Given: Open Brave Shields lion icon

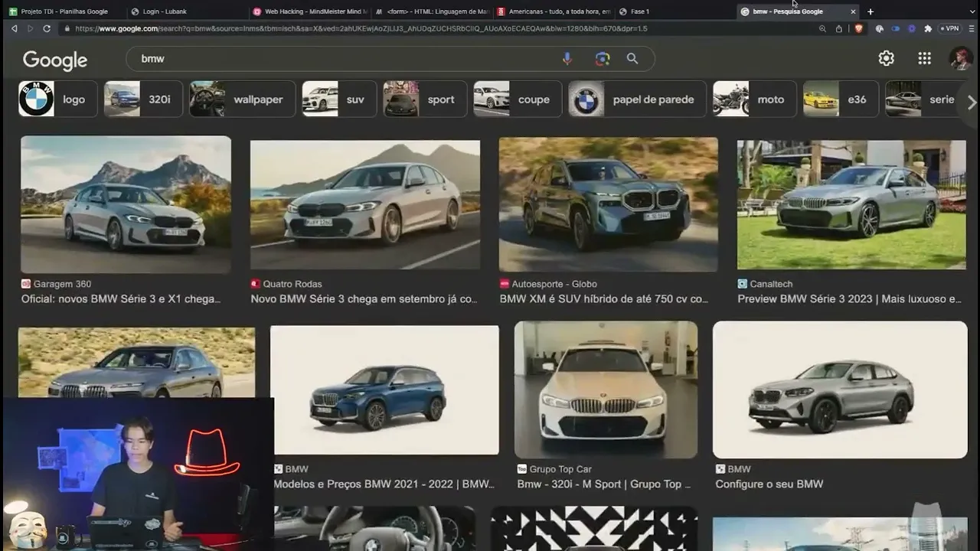Looking at the screenshot, I should [x=858, y=28].
